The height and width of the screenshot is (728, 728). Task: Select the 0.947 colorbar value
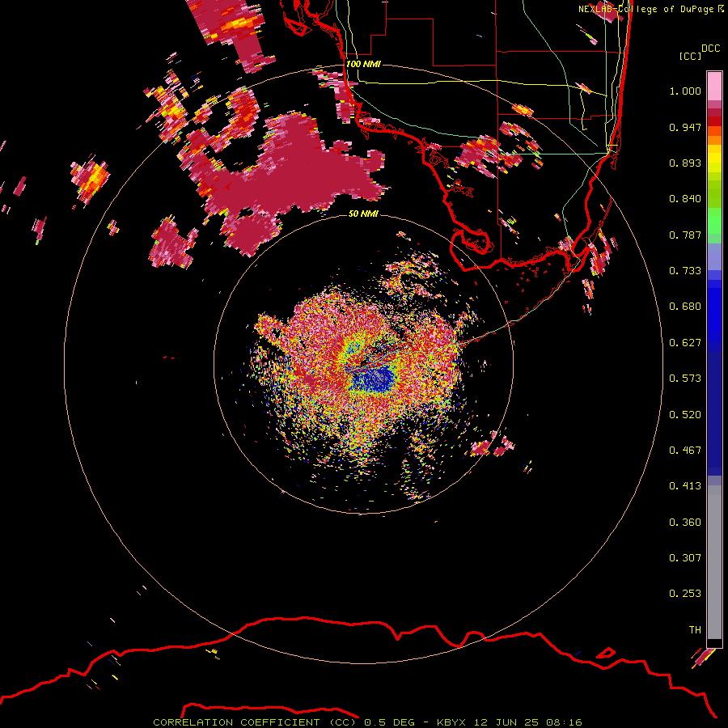(x=685, y=127)
